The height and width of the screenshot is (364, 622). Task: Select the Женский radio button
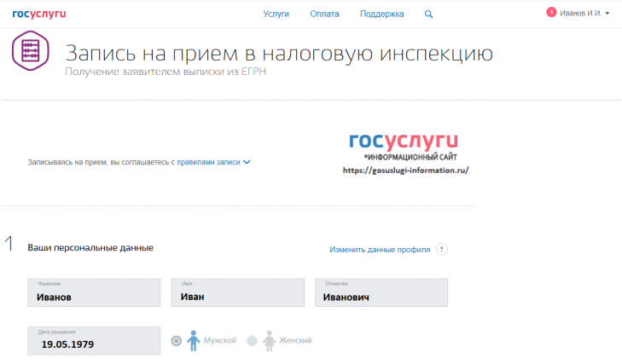click(x=252, y=341)
